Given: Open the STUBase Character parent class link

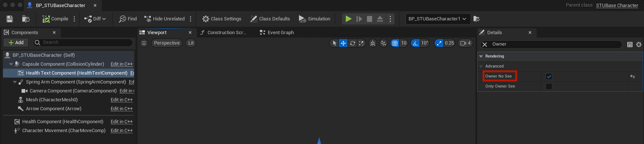Looking at the screenshot, I should click(x=617, y=5).
